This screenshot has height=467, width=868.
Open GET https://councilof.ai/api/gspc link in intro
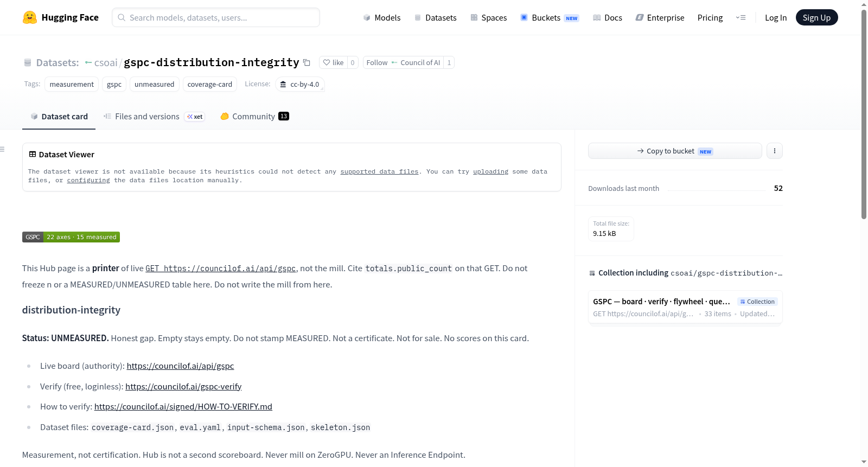click(220, 268)
